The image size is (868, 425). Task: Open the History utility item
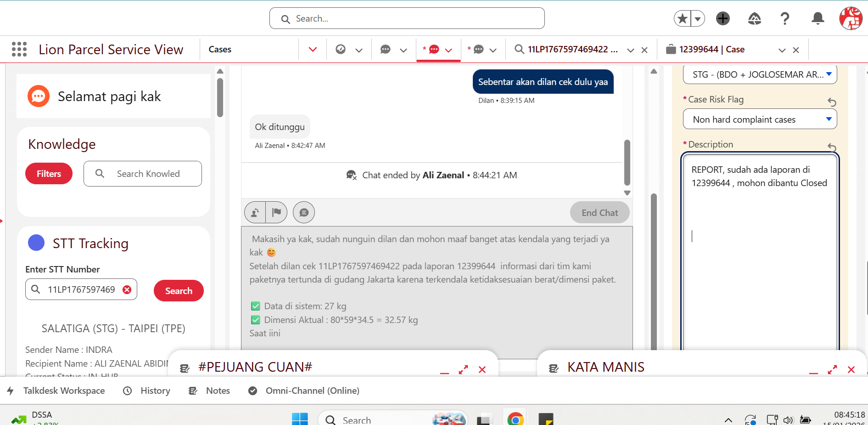147,391
